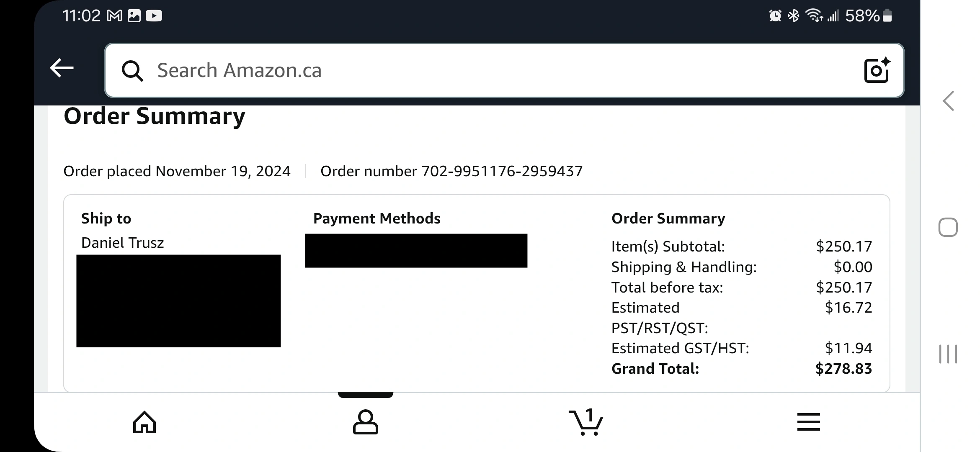Tap the battery status icon
This screenshot has height=452, width=980.
point(887,16)
